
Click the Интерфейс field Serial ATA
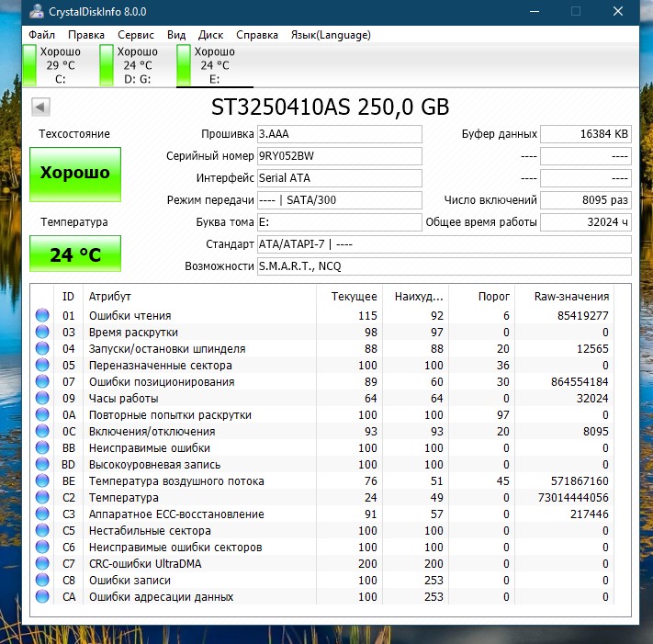(x=340, y=178)
